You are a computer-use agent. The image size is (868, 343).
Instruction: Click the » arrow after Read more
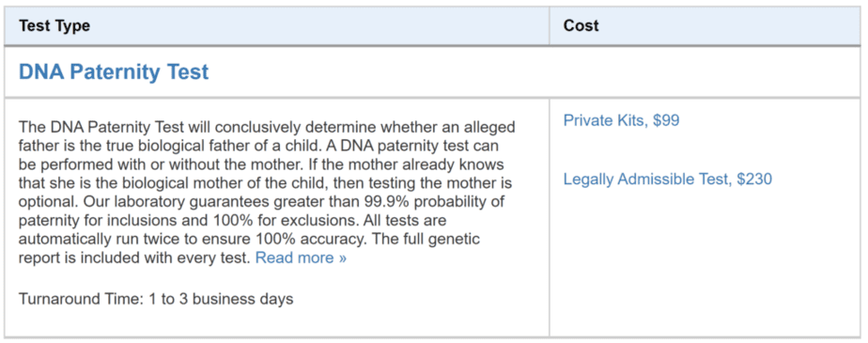coord(342,258)
